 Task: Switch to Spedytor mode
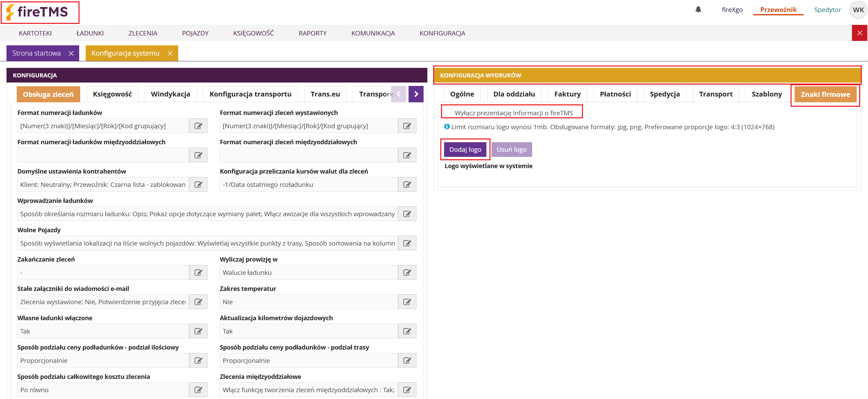click(827, 10)
